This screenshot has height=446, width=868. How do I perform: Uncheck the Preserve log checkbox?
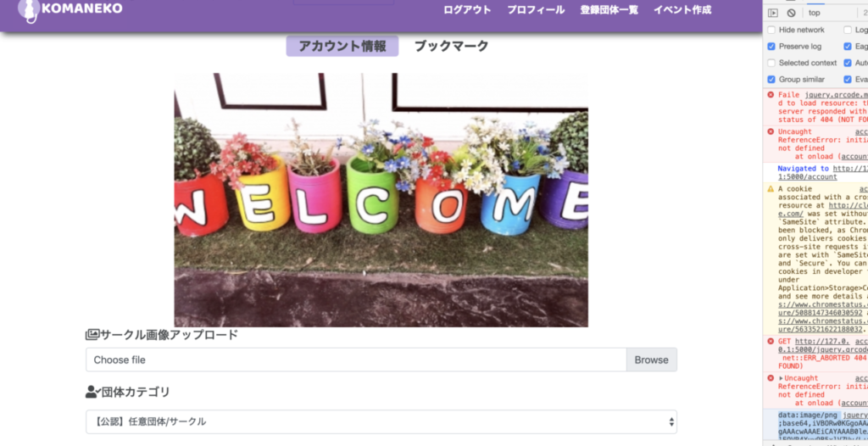771,47
